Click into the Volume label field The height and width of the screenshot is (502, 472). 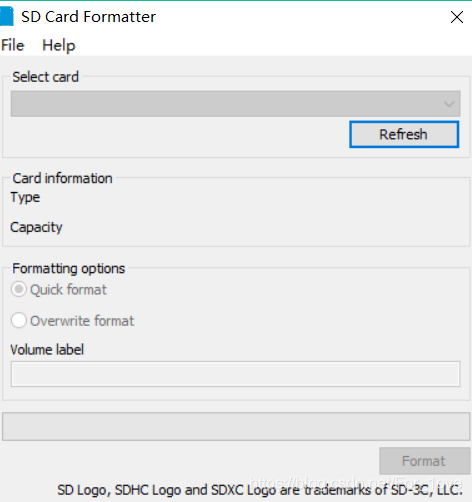coord(235,374)
